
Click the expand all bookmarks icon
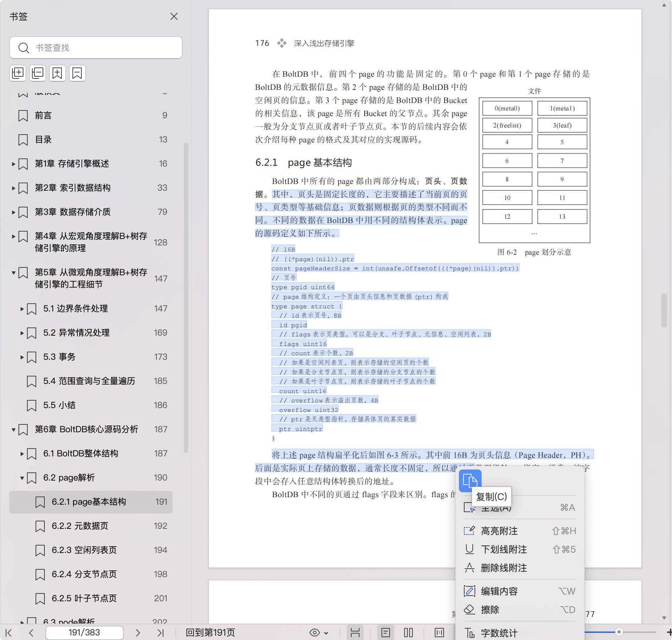click(x=18, y=73)
